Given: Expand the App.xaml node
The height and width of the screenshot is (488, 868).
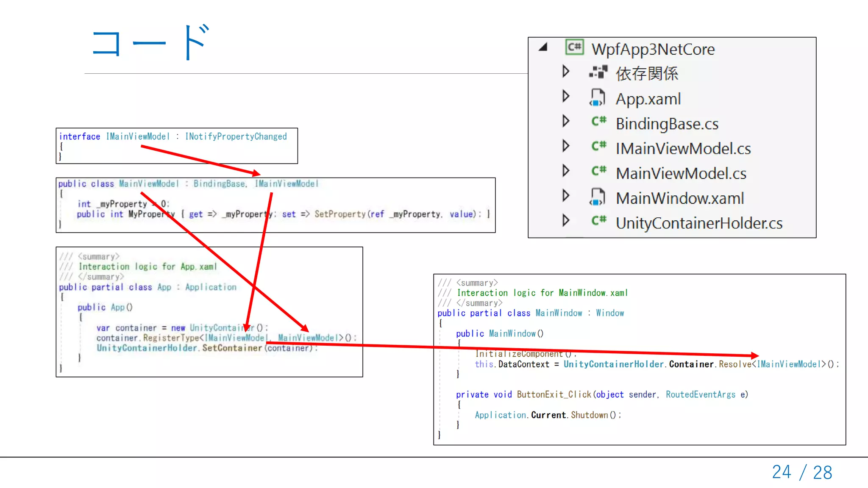Looking at the screenshot, I should coord(565,96).
